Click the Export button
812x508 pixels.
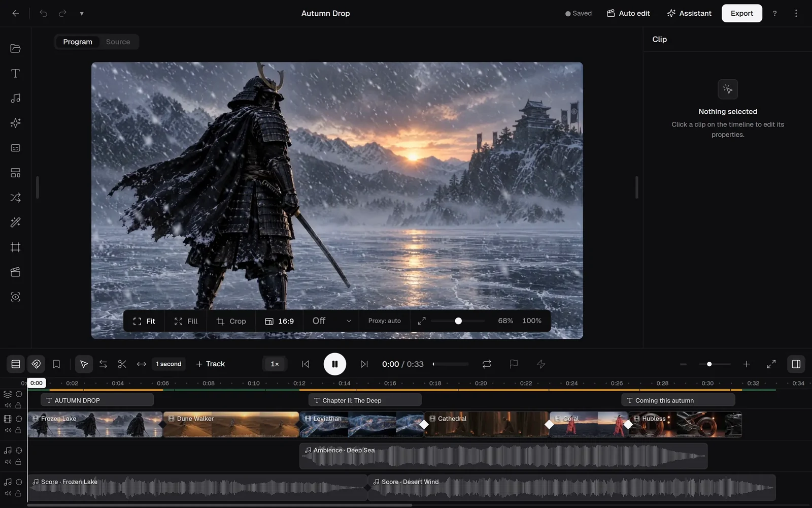tap(741, 13)
